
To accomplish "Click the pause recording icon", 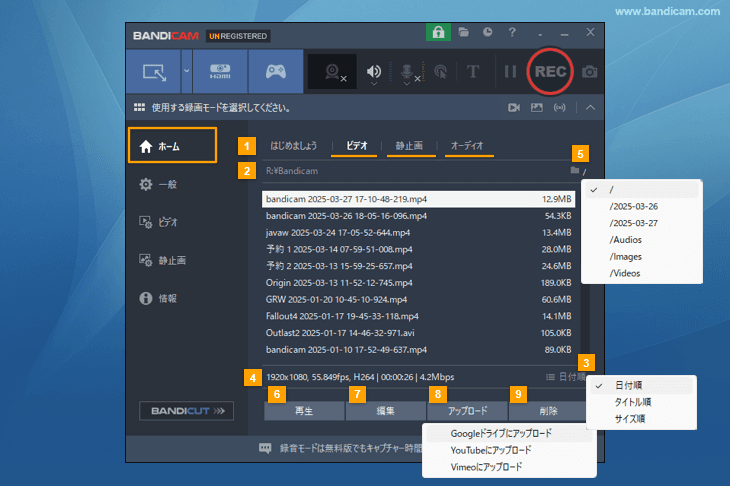I will (510, 72).
